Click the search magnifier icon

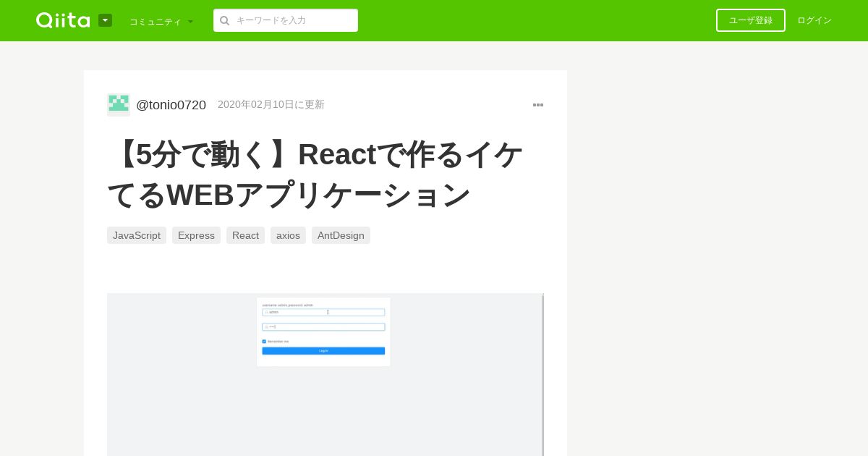click(x=224, y=20)
